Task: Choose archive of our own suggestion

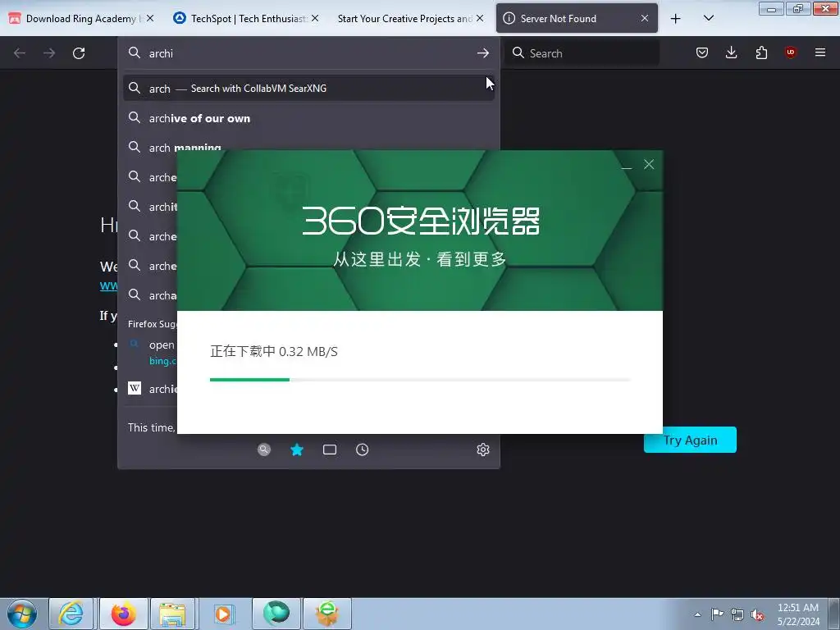Action: (308, 118)
